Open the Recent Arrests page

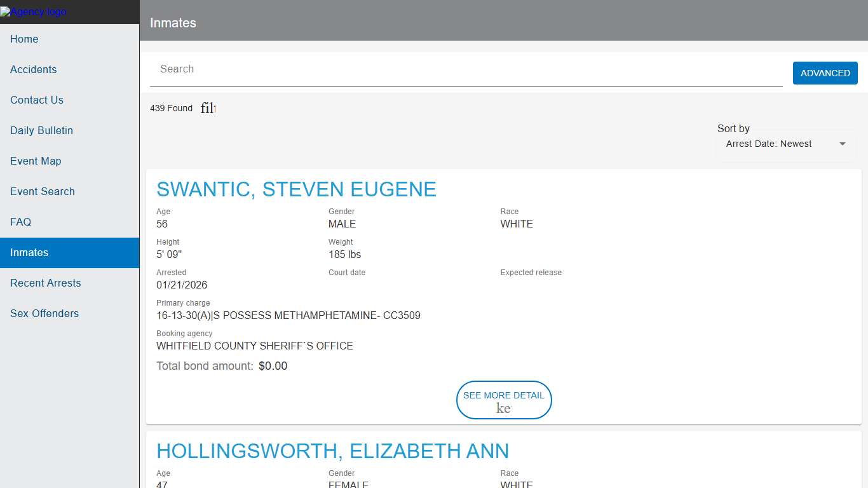(46, 283)
